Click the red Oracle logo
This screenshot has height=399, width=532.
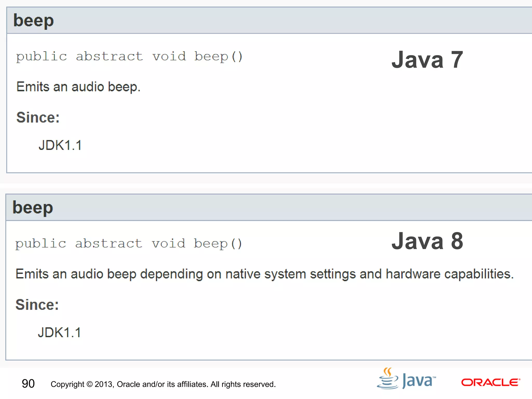point(491,382)
